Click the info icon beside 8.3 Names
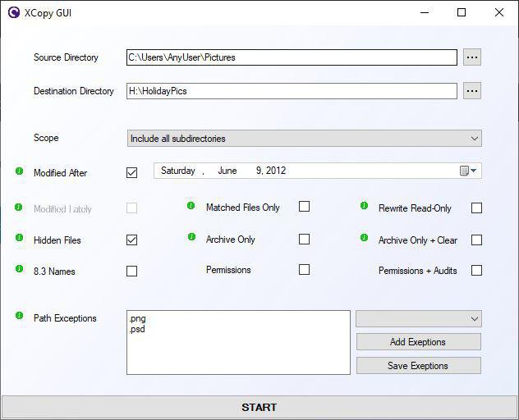 (x=19, y=269)
